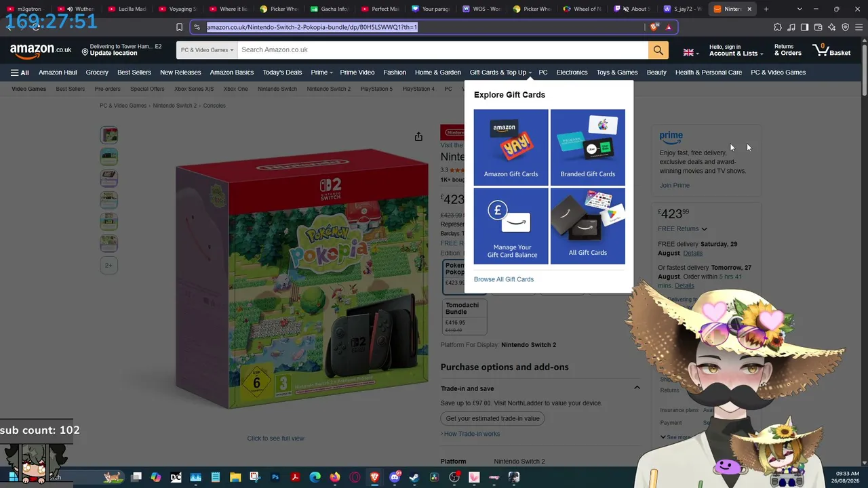Click the Amazon.co.uk logo
This screenshot has width=868, height=488.
pyautogui.click(x=41, y=50)
